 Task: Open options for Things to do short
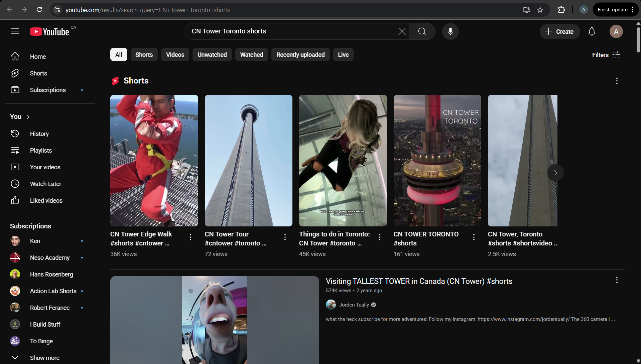[x=379, y=237]
